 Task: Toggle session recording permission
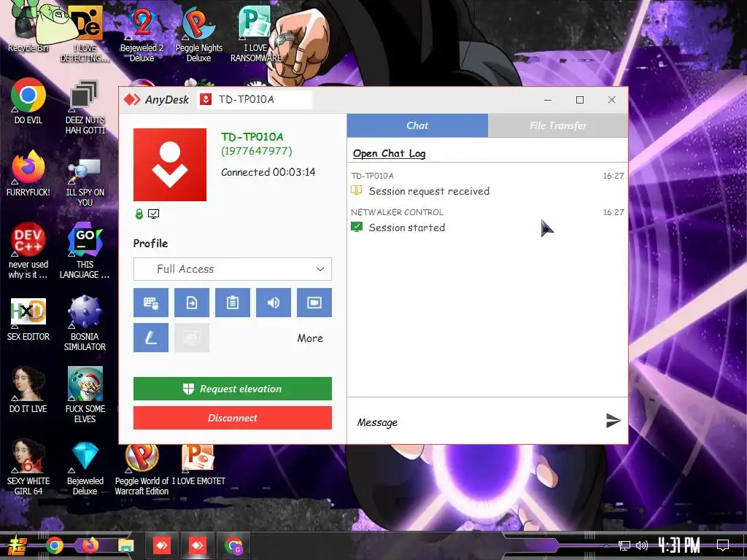314,303
